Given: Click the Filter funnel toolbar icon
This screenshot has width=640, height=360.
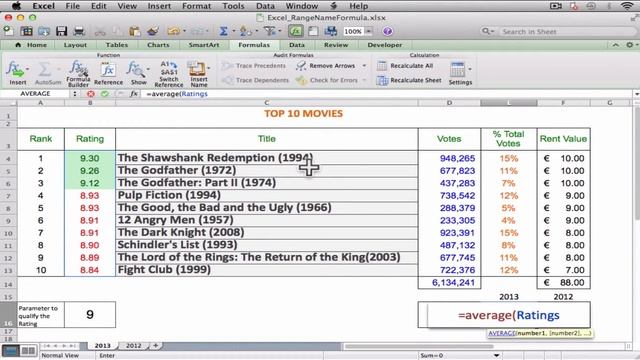Looking at the screenshot, I should 269,31.
